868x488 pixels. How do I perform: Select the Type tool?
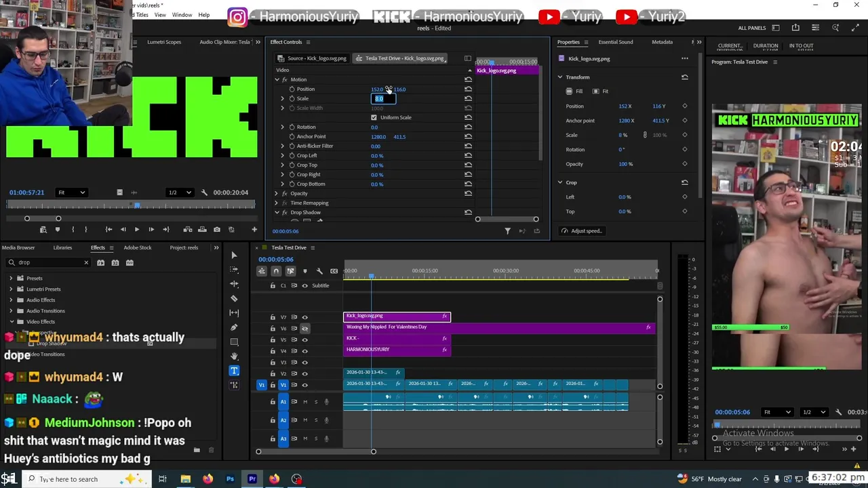(234, 371)
